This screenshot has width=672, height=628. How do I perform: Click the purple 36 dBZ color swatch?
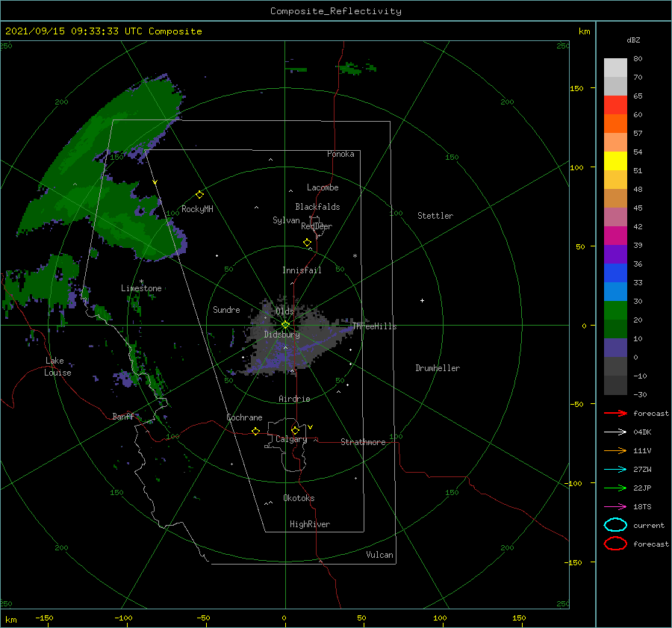tap(615, 254)
